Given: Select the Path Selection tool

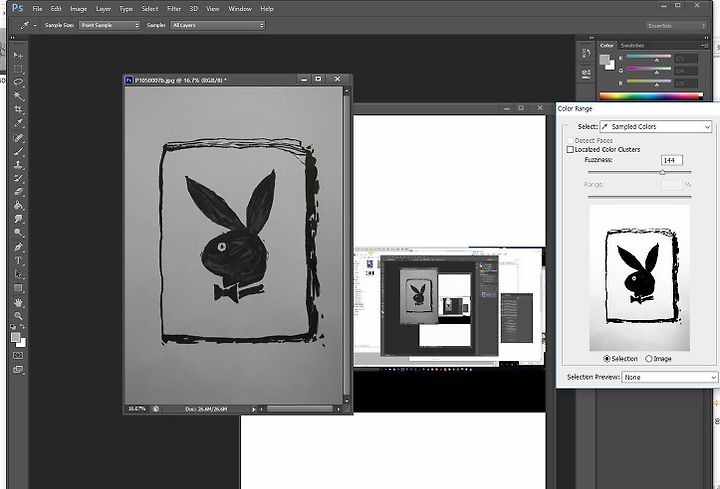Looking at the screenshot, I should [x=18, y=274].
